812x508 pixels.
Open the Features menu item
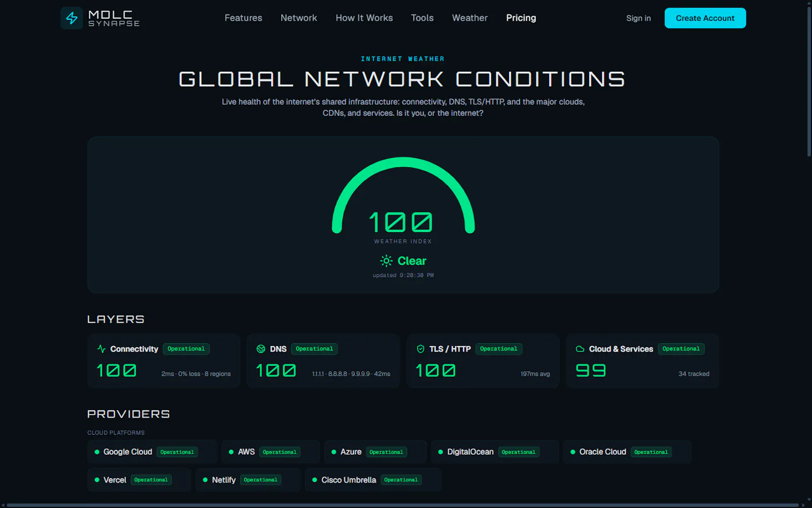click(244, 18)
